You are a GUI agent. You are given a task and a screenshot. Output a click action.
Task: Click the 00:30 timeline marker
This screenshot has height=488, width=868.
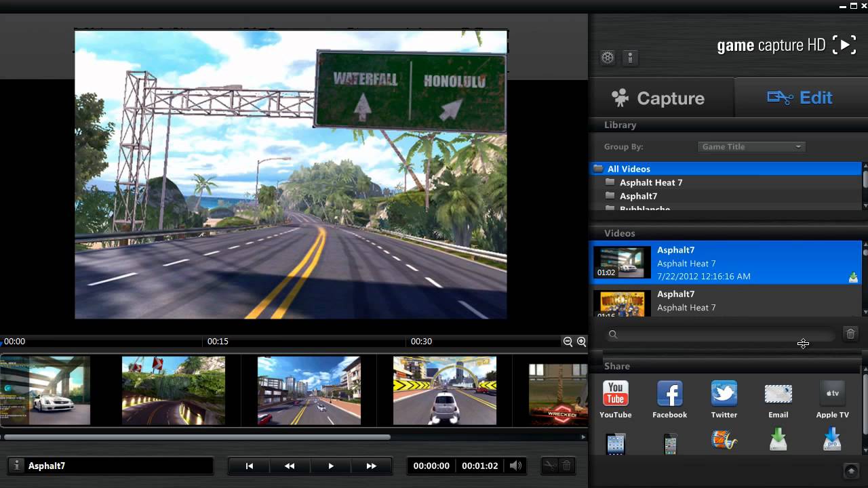click(421, 342)
